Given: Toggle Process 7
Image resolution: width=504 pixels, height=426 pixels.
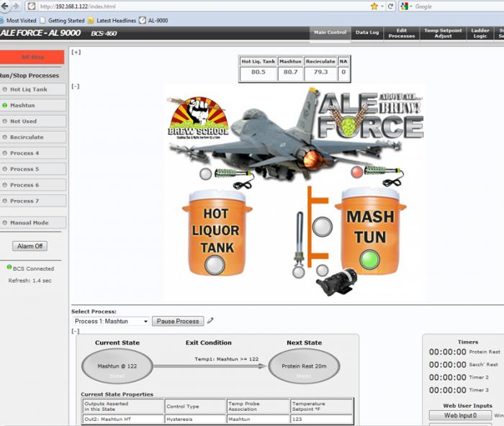Looking at the screenshot, I should click(33, 201).
